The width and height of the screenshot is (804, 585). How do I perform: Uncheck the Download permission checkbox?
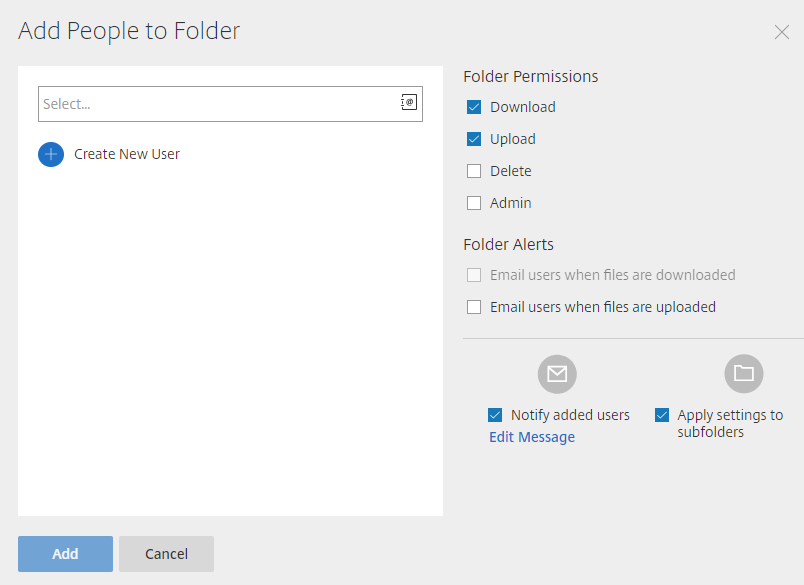coord(474,107)
